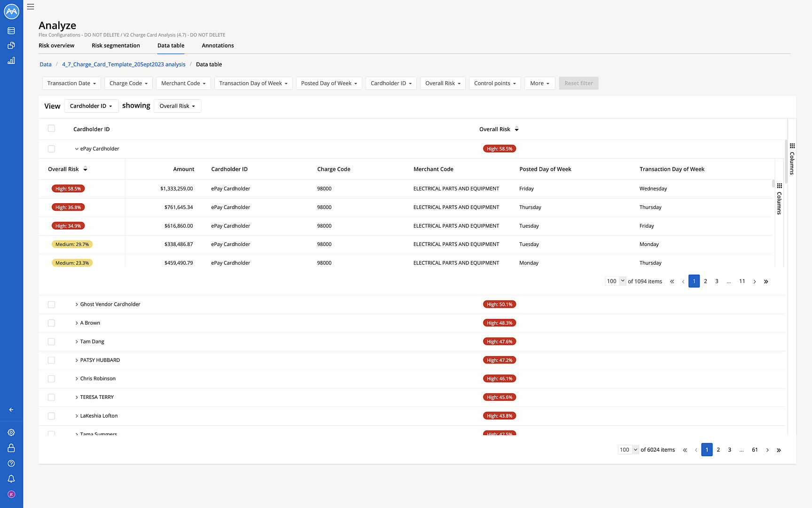Switch to Risk overview tab

pyautogui.click(x=56, y=46)
